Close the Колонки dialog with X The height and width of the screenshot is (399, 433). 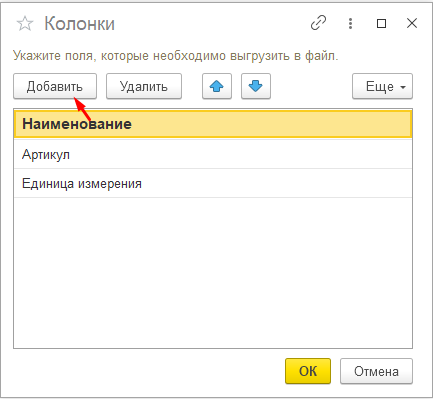pyautogui.click(x=412, y=23)
